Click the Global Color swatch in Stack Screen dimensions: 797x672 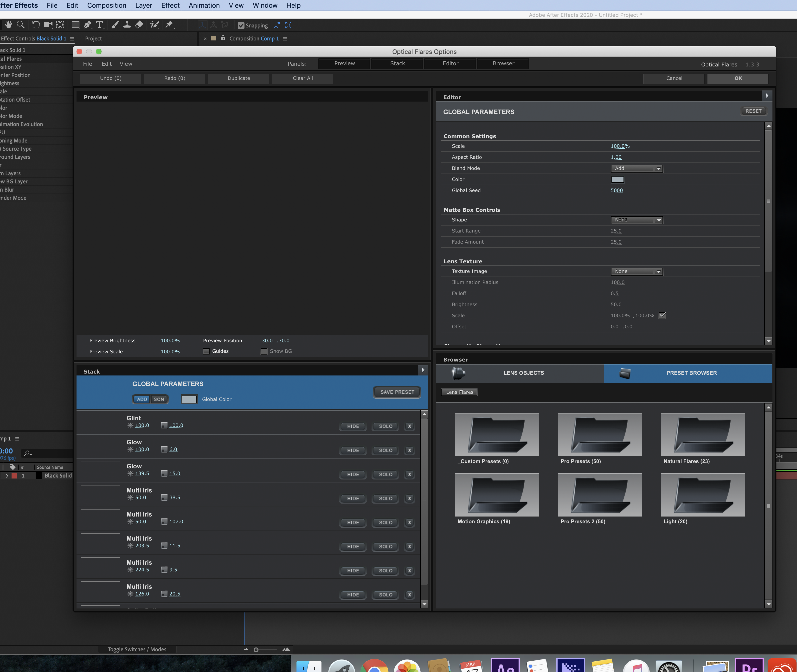(189, 399)
